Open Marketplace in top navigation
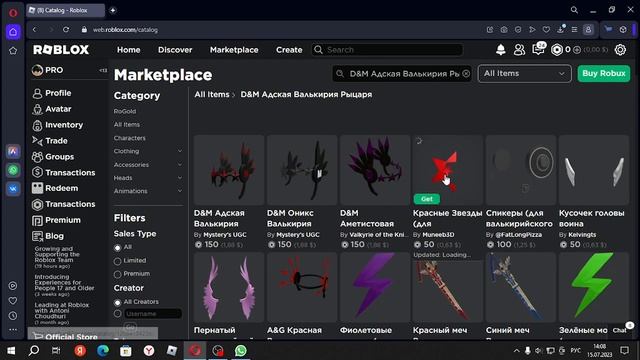 pos(234,50)
